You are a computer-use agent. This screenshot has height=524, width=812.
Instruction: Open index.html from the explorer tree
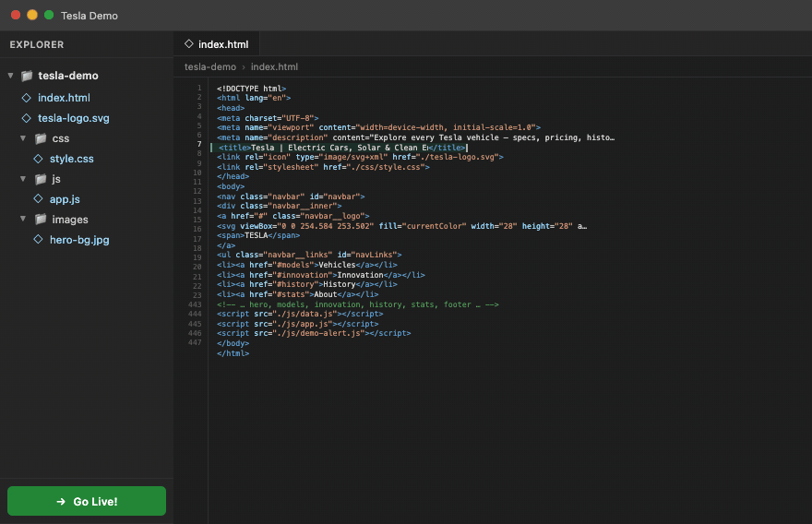(x=64, y=98)
